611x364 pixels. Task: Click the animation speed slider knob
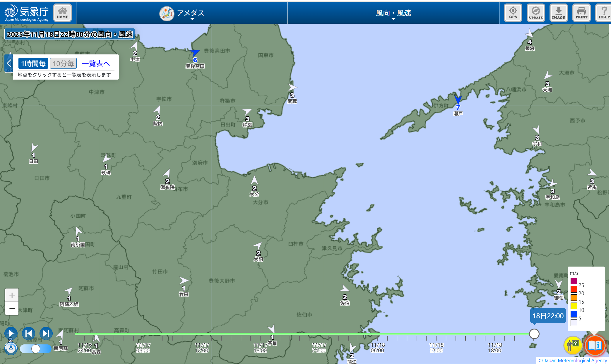pyautogui.click(x=36, y=349)
